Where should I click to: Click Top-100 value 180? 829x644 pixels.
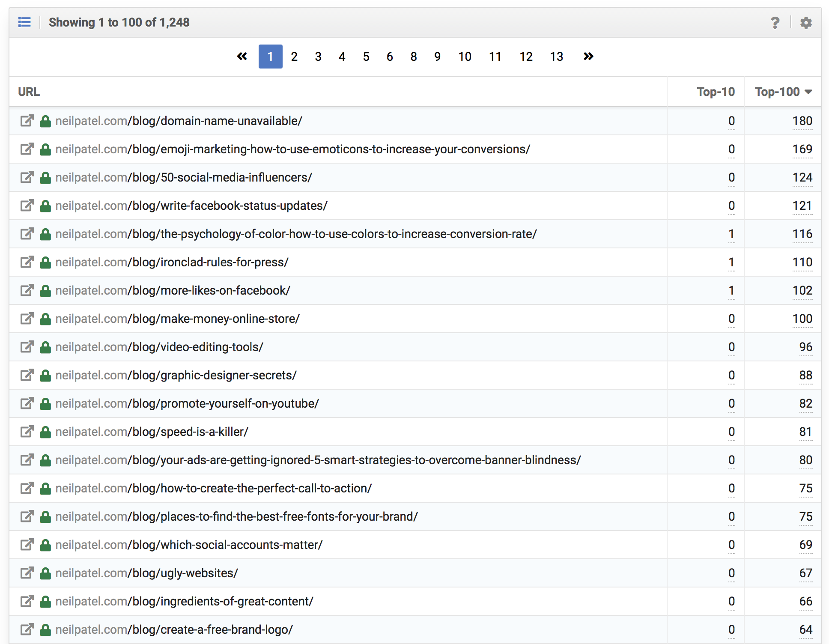[x=802, y=121]
